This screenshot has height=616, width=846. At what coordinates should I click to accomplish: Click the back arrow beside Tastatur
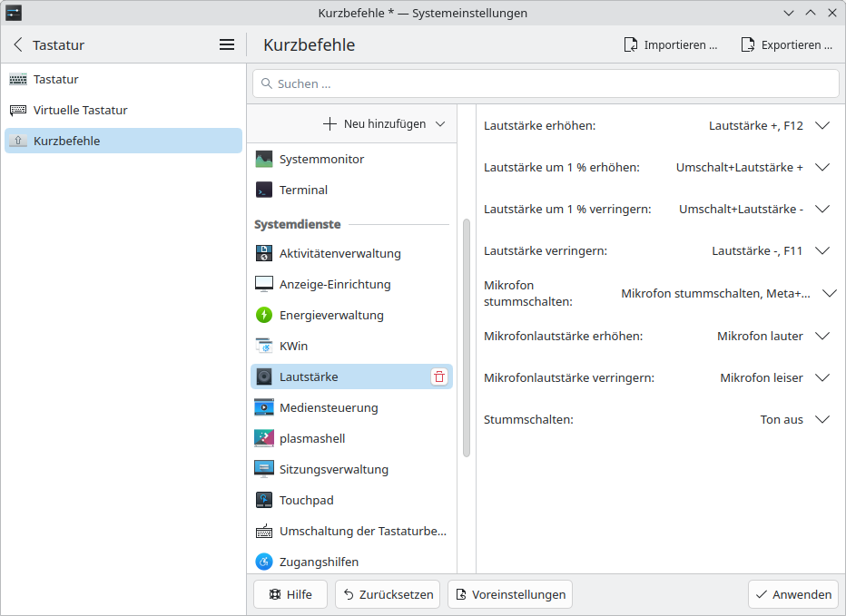(18, 44)
